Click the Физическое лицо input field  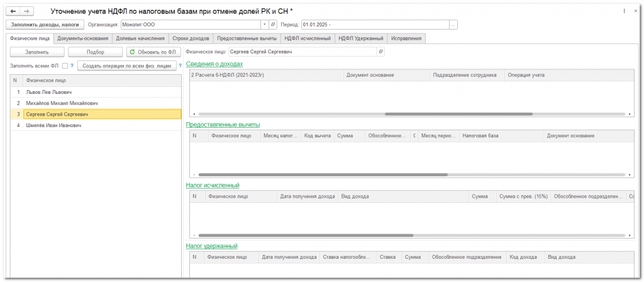pyautogui.click(x=303, y=52)
